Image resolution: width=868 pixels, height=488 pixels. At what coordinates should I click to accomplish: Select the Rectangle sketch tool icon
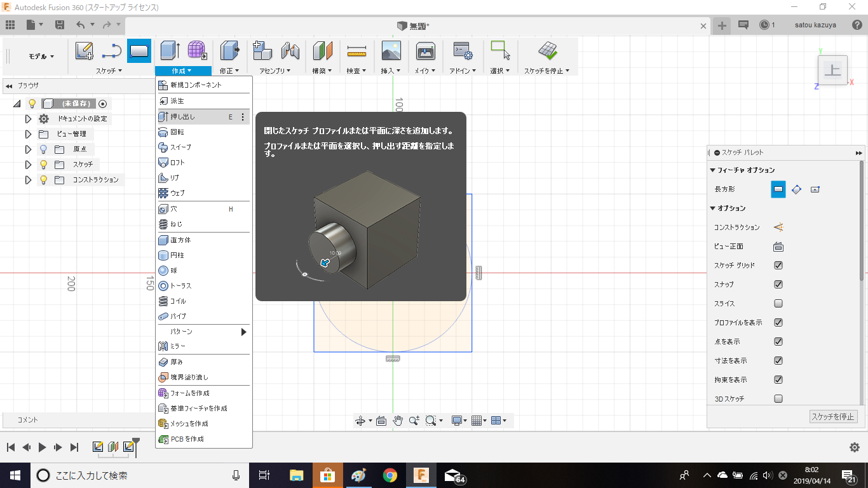139,51
